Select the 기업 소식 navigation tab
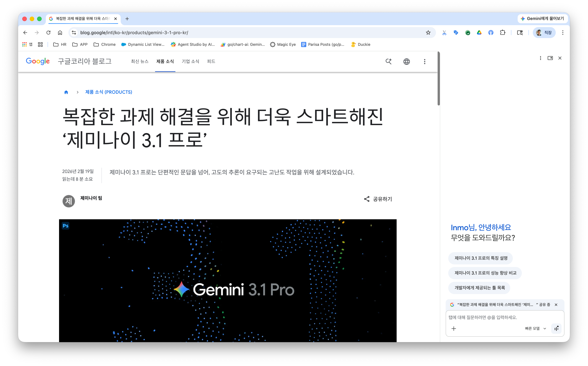Viewport: 588px width, 366px height. [x=190, y=61]
